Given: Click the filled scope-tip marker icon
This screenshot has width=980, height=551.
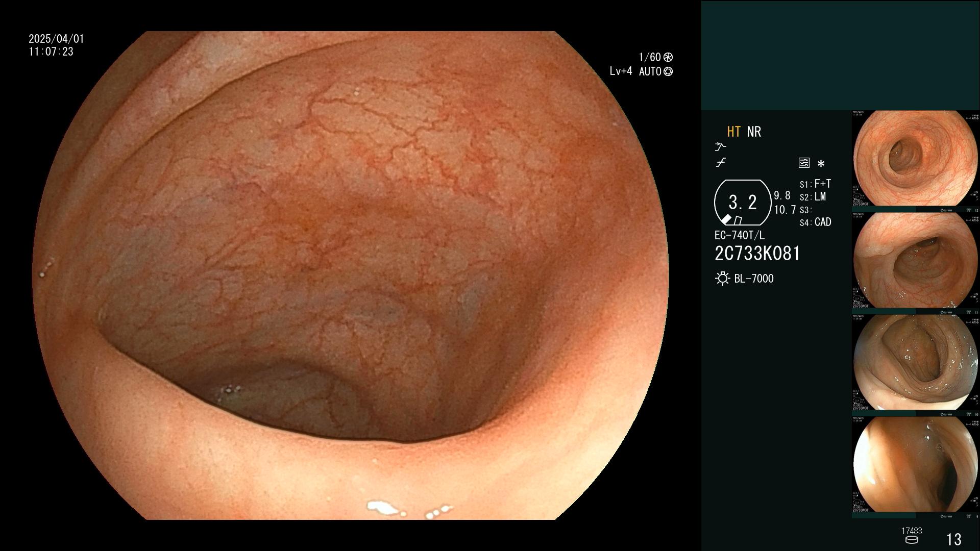Looking at the screenshot, I should (726, 219).
